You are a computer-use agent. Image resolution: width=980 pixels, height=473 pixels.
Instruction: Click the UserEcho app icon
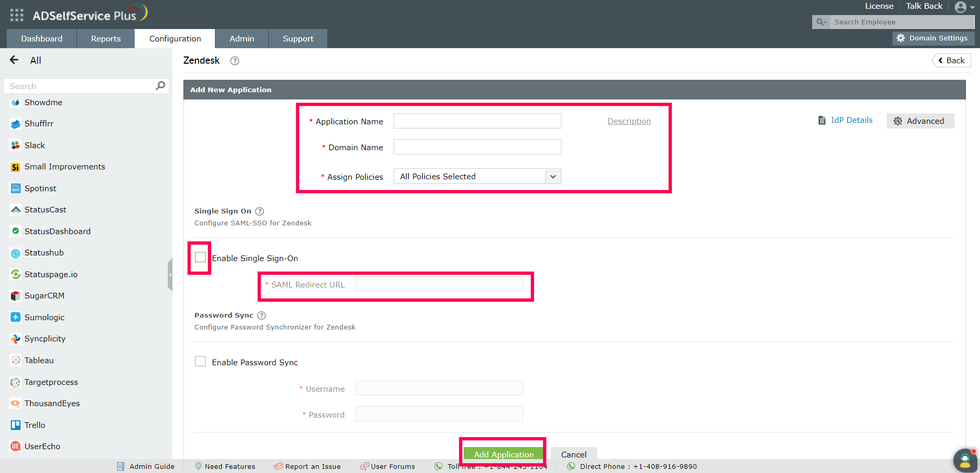pos(16,447)
